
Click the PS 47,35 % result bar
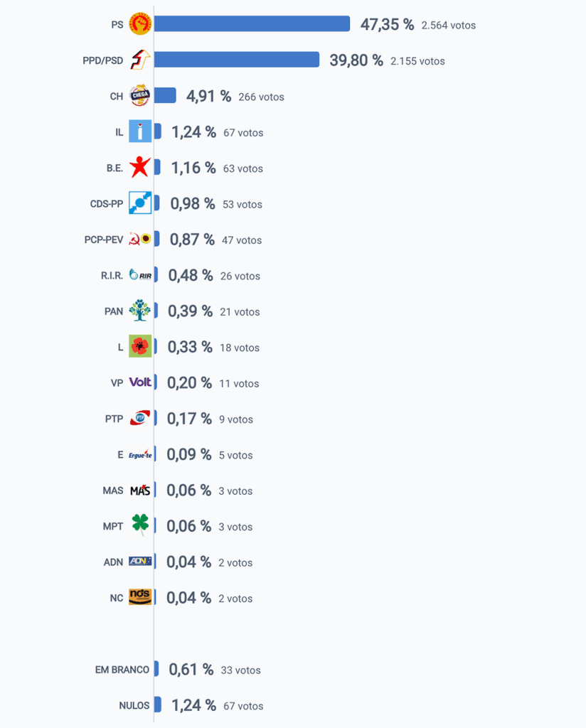tap(252, 23)
